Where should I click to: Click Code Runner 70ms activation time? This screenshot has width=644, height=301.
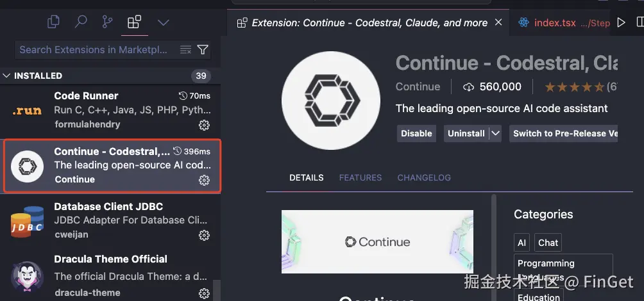pos(194,95)
